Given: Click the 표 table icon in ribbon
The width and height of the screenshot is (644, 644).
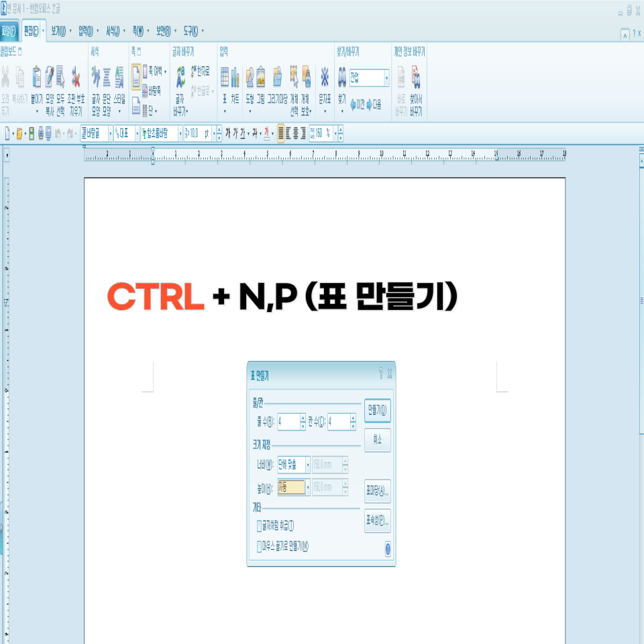Looking at the screenshot, I should [225, 76].
